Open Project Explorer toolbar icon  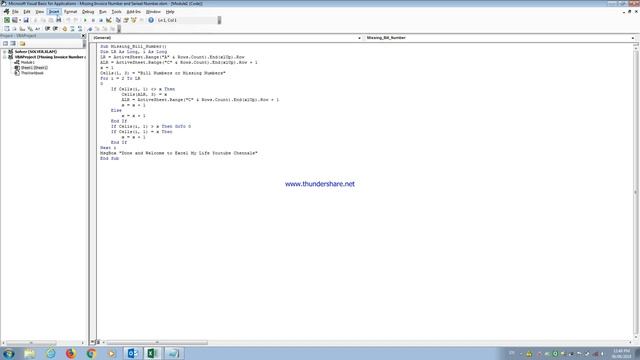(118, 20)
